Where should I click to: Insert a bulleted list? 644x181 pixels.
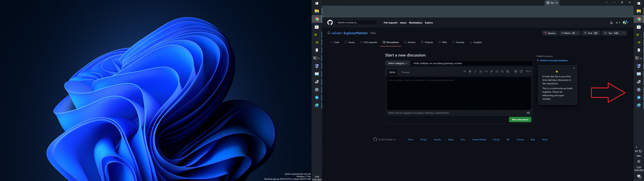(497, 72)
